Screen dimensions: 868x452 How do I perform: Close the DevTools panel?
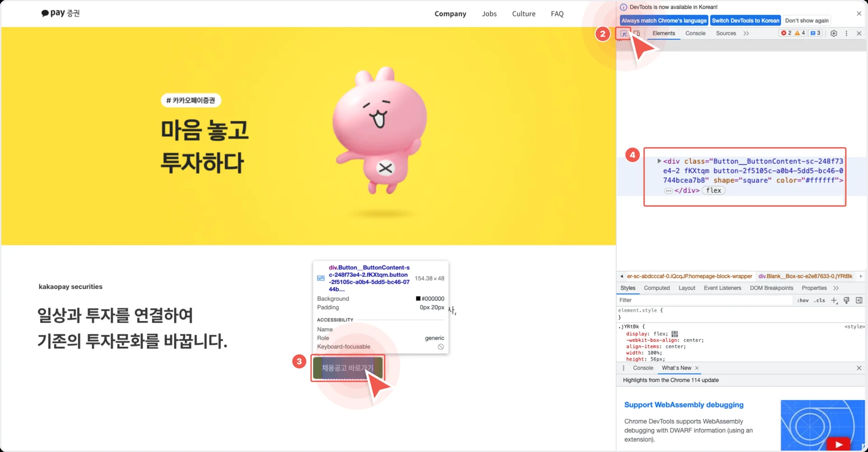point(859,33)
